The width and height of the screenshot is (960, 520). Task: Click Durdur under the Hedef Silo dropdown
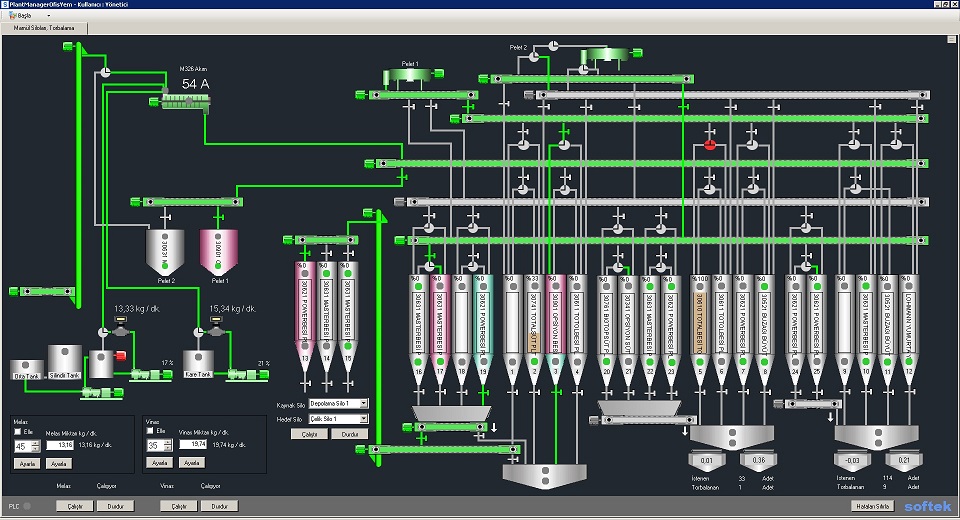click(x=350, y=434)
